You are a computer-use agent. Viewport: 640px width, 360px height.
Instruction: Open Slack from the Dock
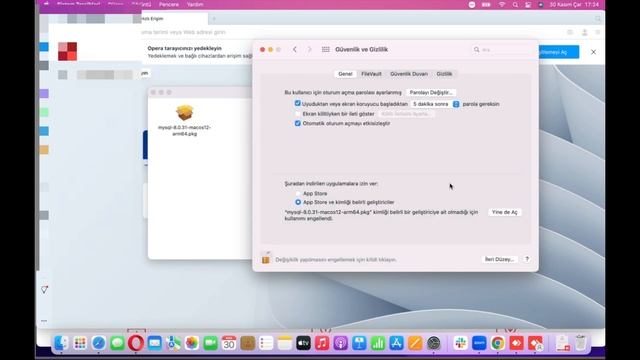[x=460, y=343]
